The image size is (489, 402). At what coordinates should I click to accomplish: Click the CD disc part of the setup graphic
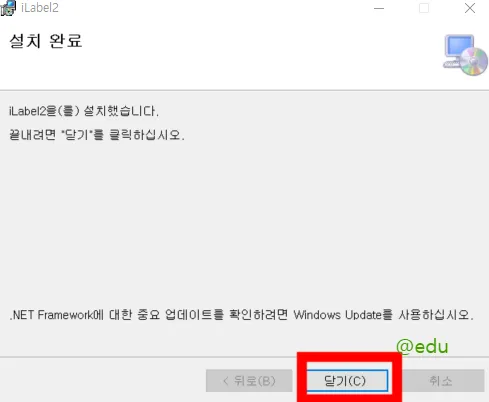(474, 61)
